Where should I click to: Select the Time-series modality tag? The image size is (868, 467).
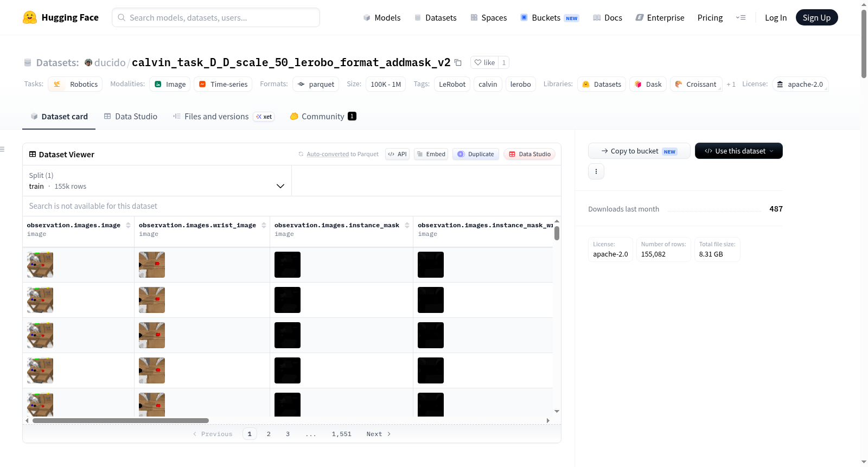click(223, 84)
